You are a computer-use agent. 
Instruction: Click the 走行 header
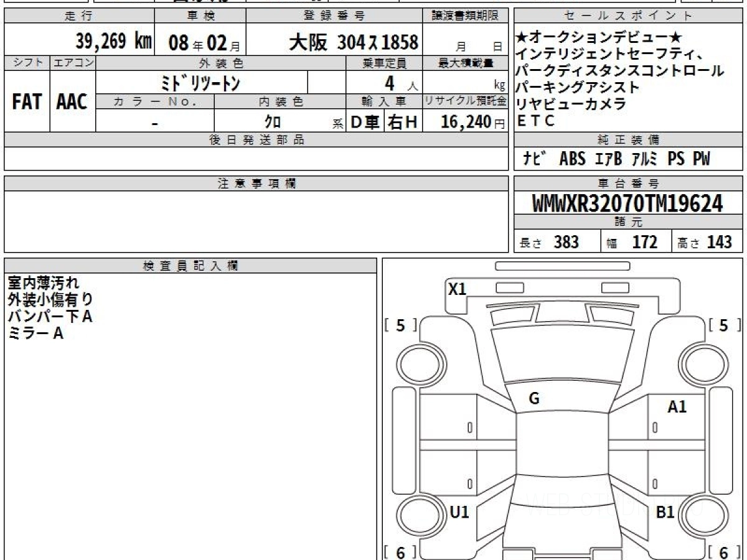tap(78, 16)
